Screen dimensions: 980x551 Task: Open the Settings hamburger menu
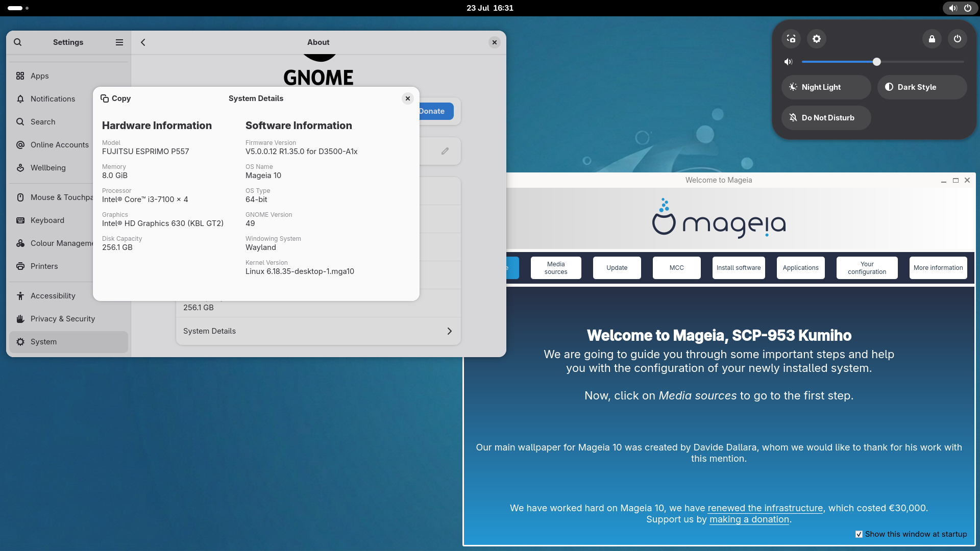119,42
